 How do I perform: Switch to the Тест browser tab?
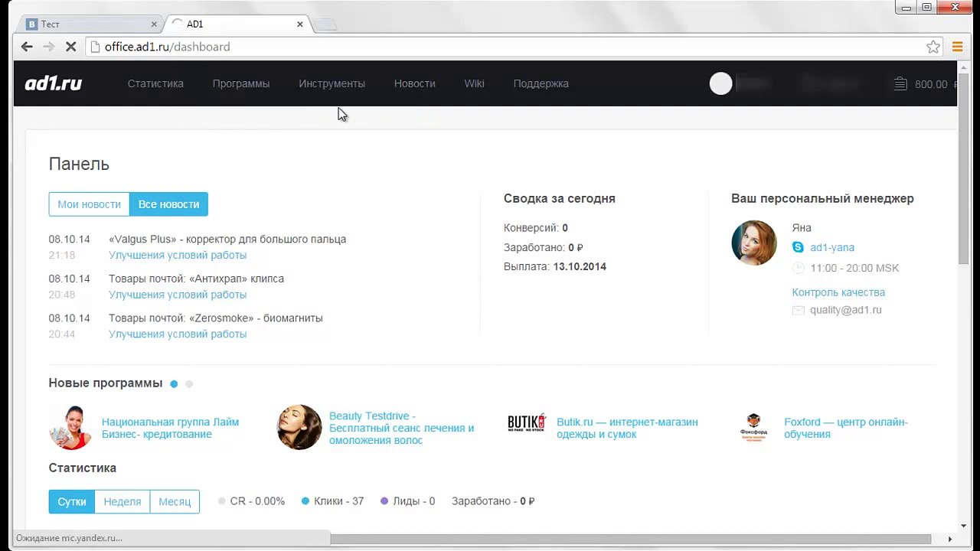click(x=90, y=24)
